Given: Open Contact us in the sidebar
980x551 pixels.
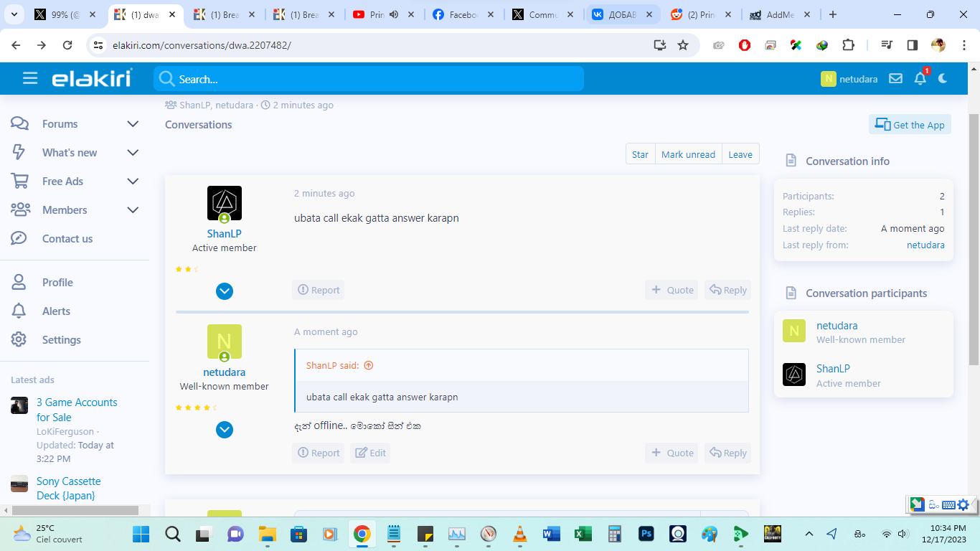Looking at the screenshot, I should (67, 239).
